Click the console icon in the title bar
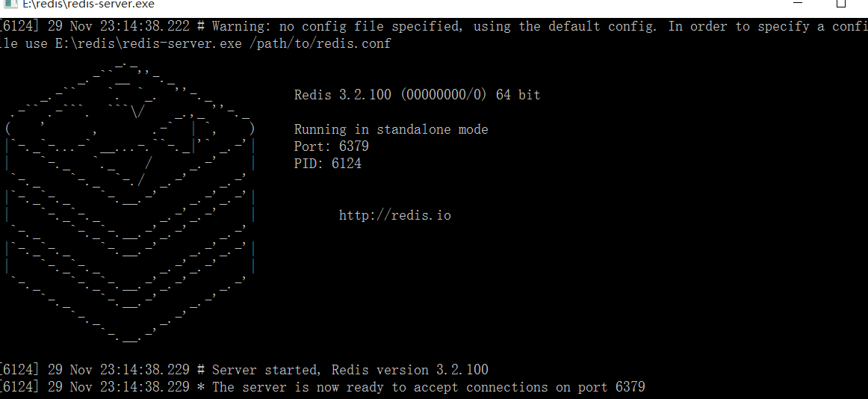Screen dimensions: 868x399 pyautogui.click(x=10, y=4)
